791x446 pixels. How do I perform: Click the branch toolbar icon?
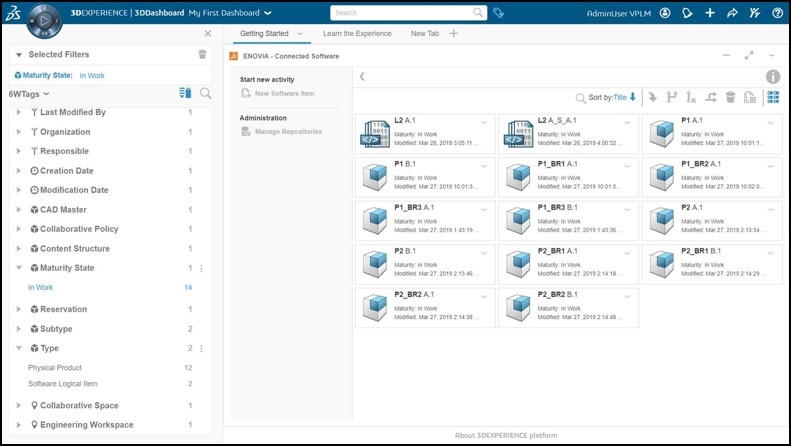(671, 97)
